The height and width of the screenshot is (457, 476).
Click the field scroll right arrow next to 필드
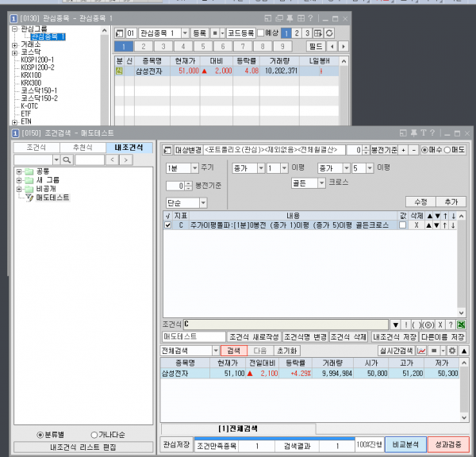[x=344, y=47]
